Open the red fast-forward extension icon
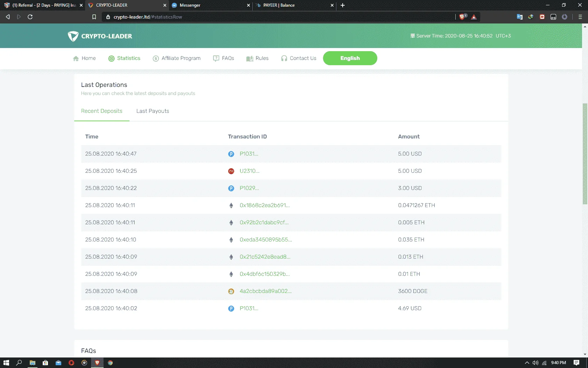 [542, 17]
